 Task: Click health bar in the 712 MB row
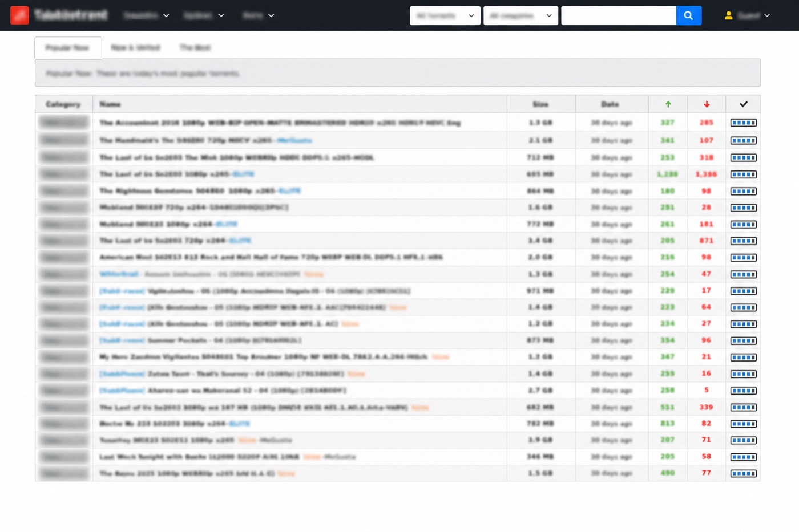coord(743,157)
